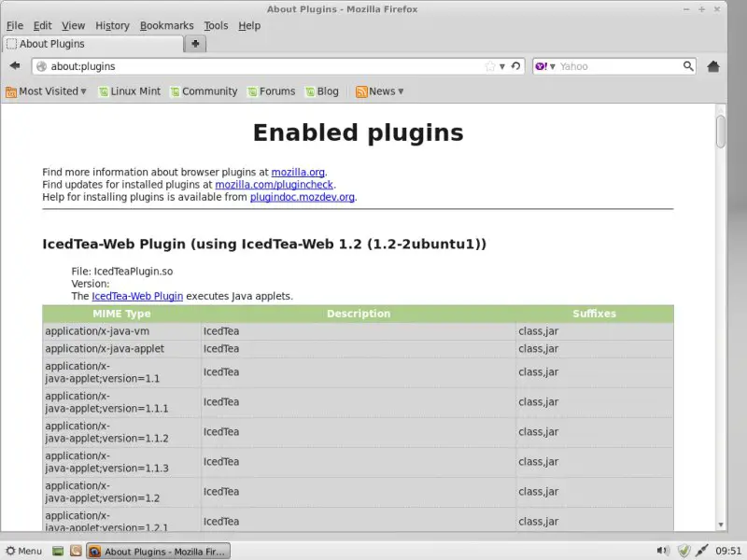
Task: Follow the IcedTea-Web Plugin link
Action: 137,296
